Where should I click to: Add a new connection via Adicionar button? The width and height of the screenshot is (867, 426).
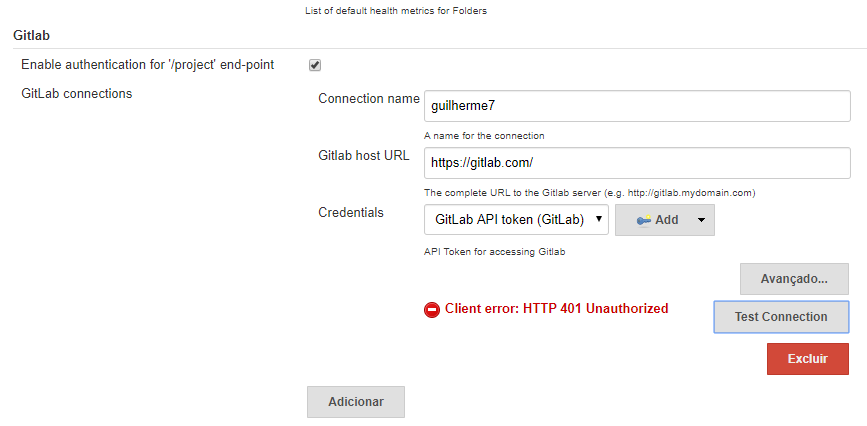tap(356, 402)
